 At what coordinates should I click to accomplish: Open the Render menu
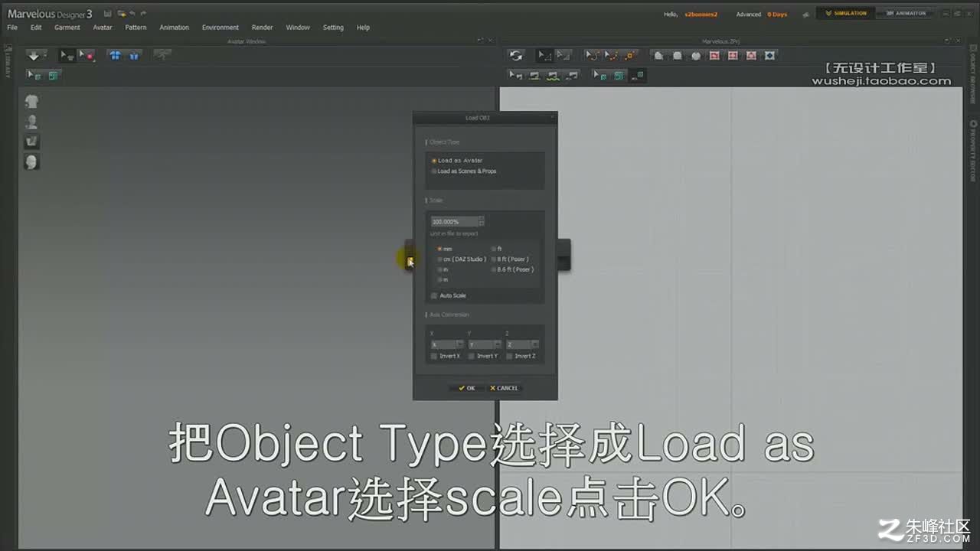coord(262,28)
